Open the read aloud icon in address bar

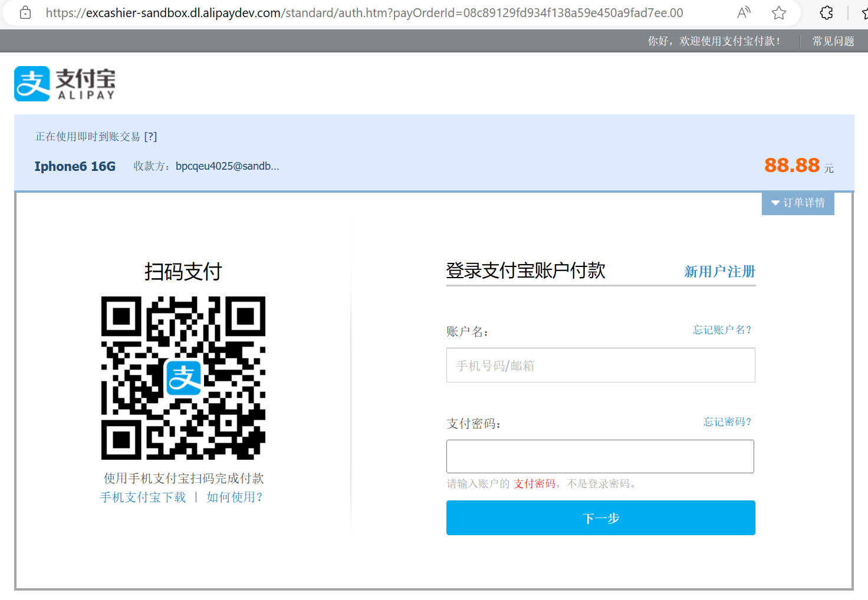pos(744,12)
